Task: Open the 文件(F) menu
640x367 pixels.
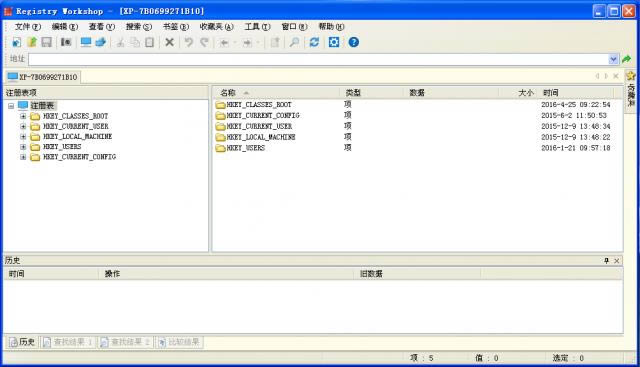Action: click(x=28, y=27)
